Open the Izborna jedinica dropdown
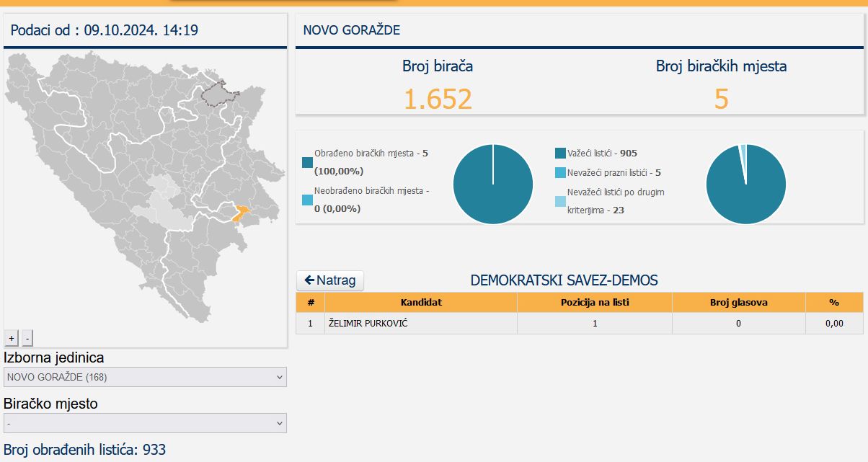Image resolution: width=868 pixels, height=462 pixels. coord(145,377)
